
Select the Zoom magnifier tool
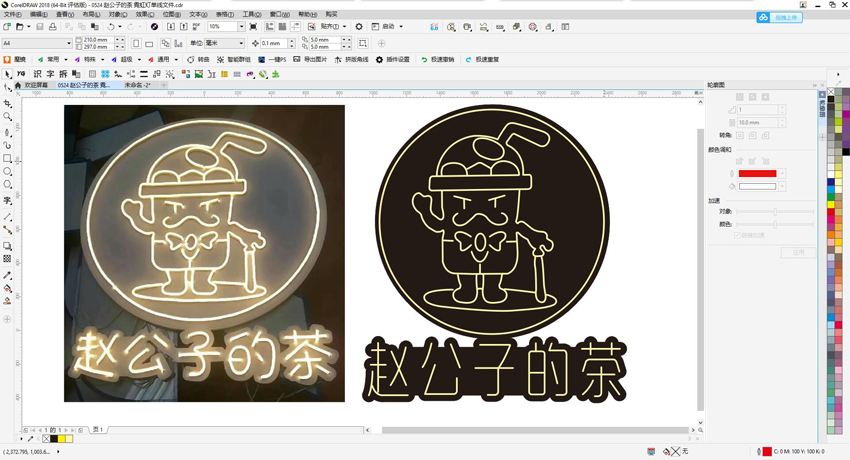point(7,116)
